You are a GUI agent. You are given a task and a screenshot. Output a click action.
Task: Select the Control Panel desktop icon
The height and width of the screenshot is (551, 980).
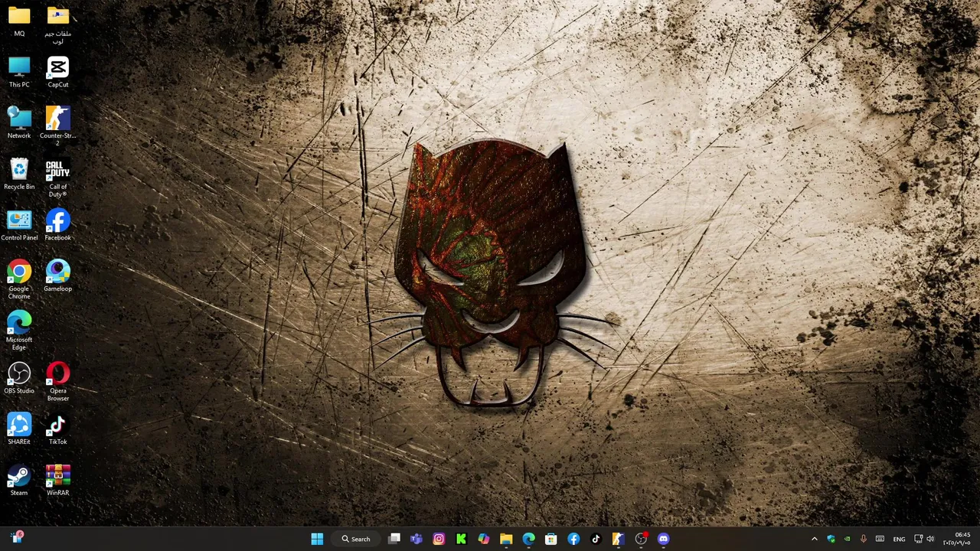pyautogui.click(x=19, y=225)
